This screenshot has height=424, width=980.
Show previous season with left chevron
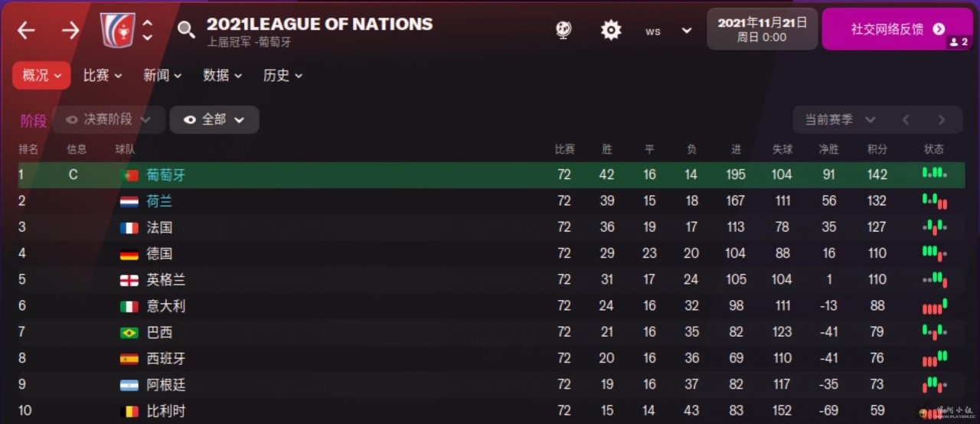[x=906, y=119]
